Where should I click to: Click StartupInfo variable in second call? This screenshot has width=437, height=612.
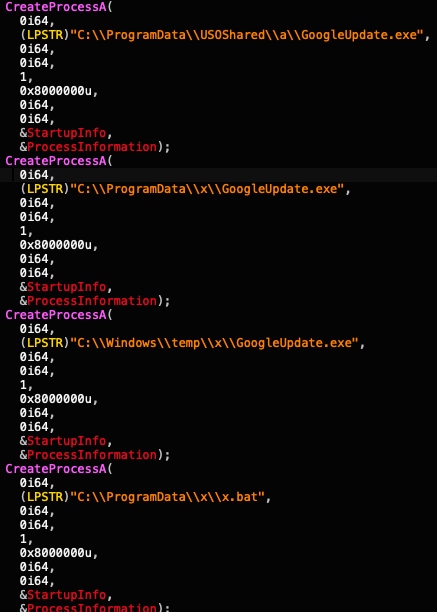point(66,287)
